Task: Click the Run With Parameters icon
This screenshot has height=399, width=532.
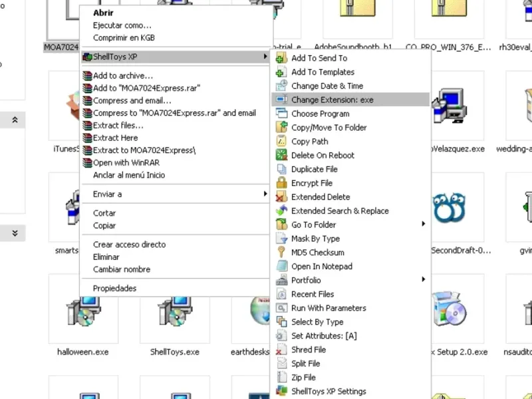Action: click(x=281, y=308)
